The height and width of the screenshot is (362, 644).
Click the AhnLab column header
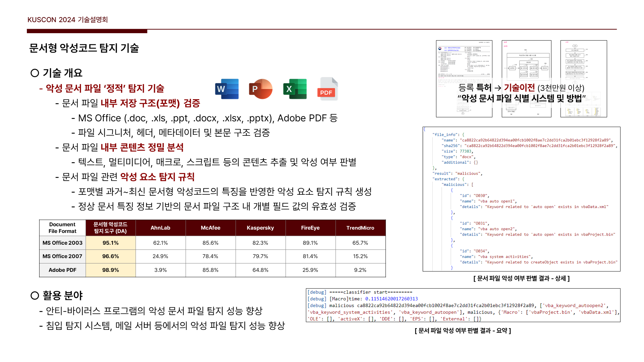[160, 228]
